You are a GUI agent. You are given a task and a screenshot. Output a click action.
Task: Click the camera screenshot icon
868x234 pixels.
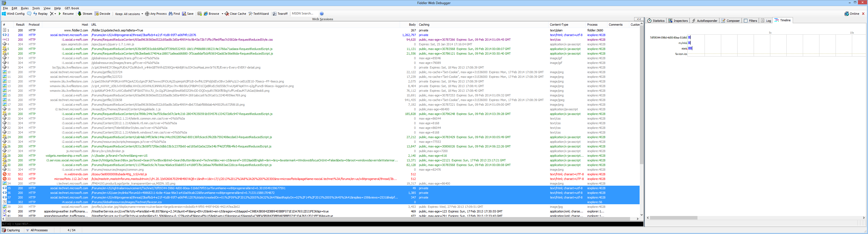200,14
